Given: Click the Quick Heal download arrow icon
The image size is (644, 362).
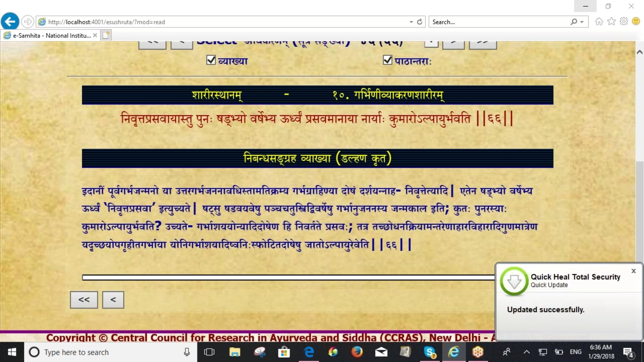Looking at the screenshot, I should [x=514, y=281].
